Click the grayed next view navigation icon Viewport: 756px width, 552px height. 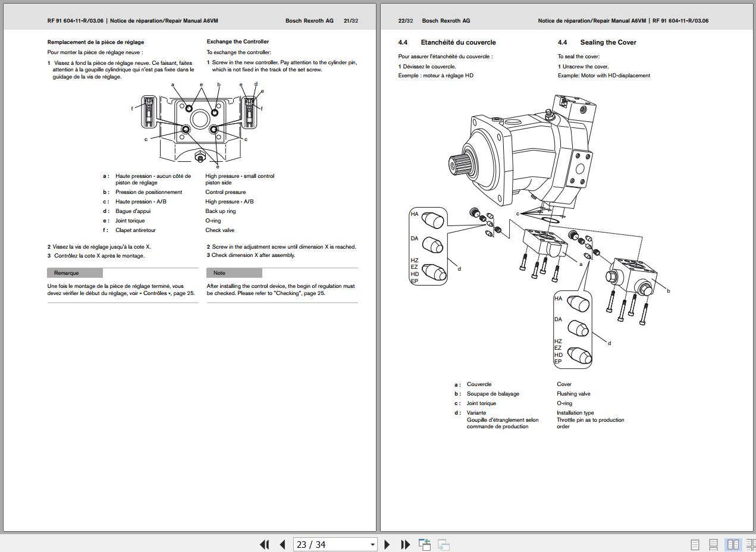(444, 544)
